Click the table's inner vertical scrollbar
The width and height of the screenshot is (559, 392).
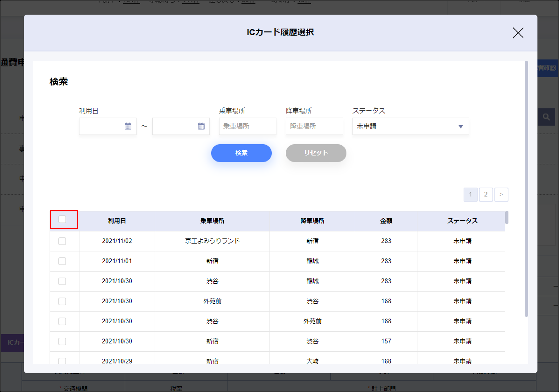[507, 218]
